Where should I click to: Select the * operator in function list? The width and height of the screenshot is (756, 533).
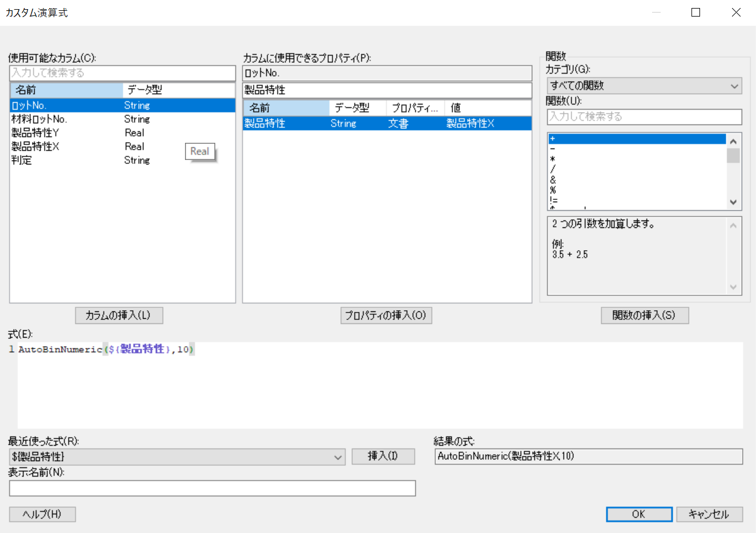coord(637,159)
